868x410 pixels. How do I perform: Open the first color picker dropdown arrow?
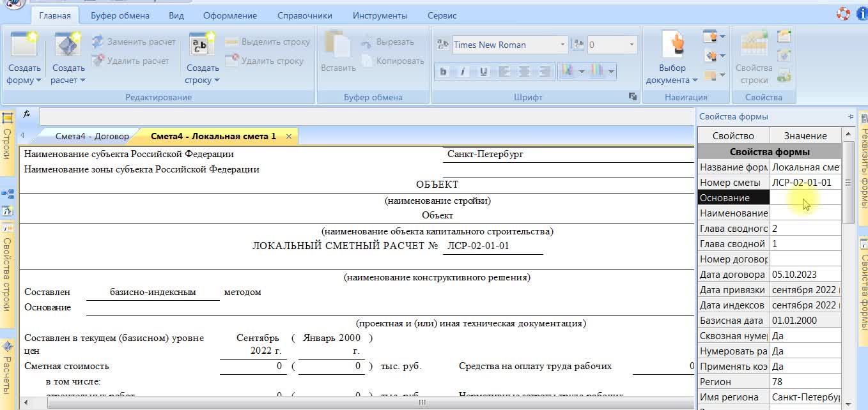(581, 72)
